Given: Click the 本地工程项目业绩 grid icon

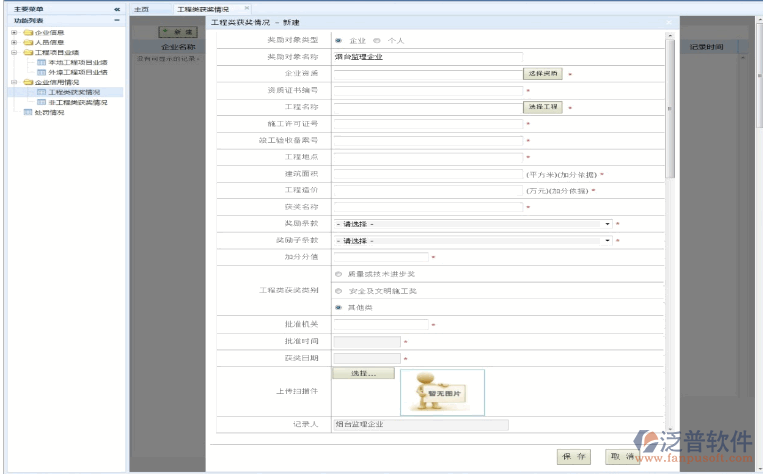Looking at the screenshot, I should coord(41,62).
